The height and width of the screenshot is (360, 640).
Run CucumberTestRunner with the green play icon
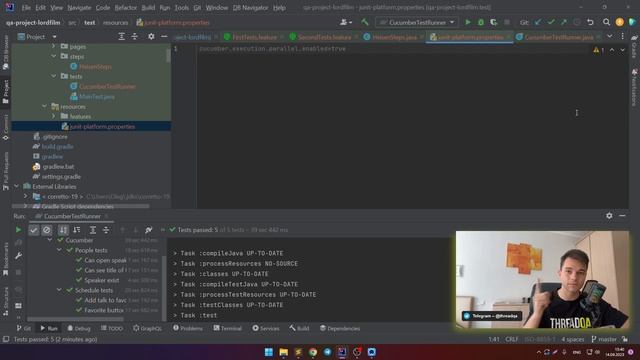pos(468,22)
